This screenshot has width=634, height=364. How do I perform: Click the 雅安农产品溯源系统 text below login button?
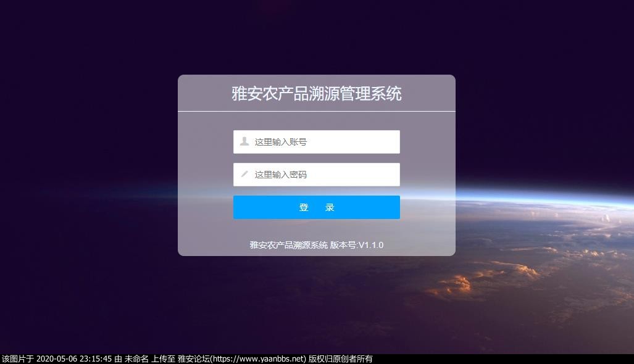coord(289,245)
